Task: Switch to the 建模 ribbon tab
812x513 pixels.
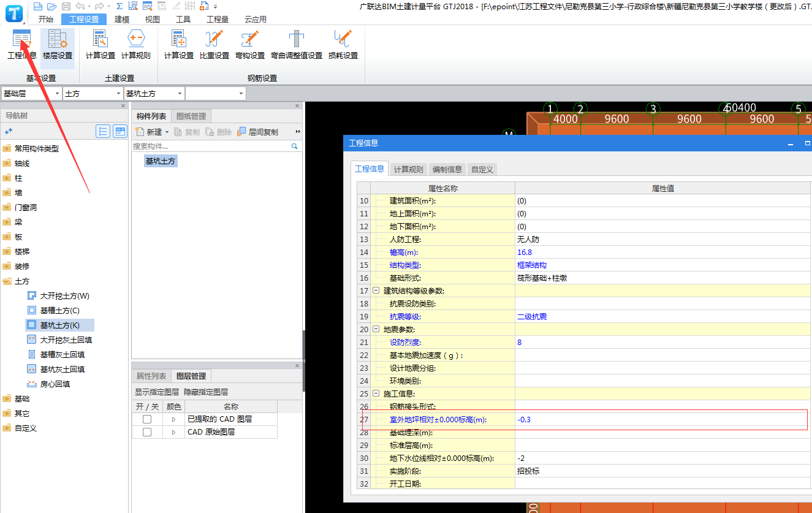Action: click(123, 19)
